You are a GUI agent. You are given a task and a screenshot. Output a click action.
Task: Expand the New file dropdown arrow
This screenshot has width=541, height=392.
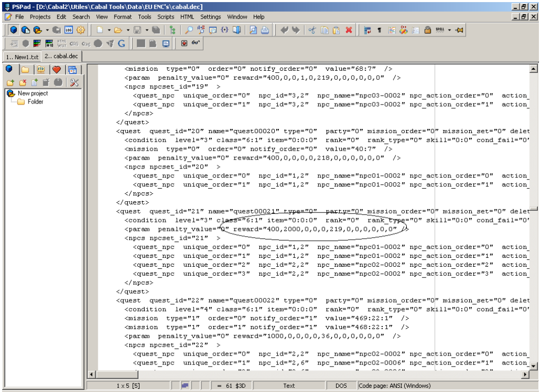(109, 30)
